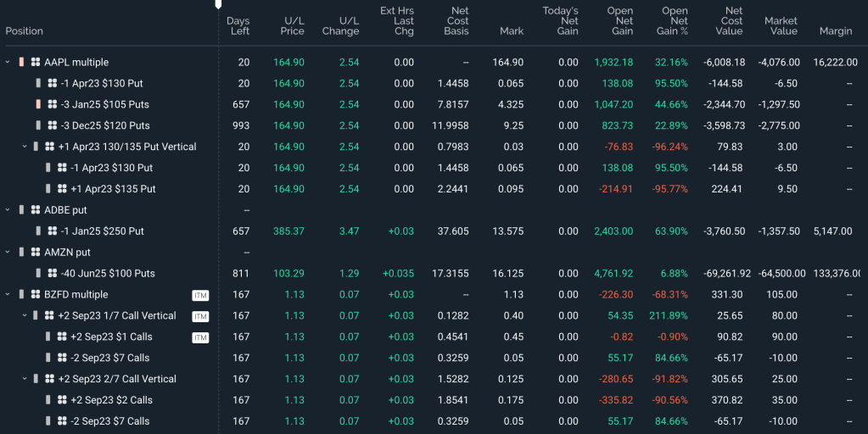This screenshot has width=868, height=434.
Task: Click the grid icon next to AMZN put
Action: (x=35, y=253)
